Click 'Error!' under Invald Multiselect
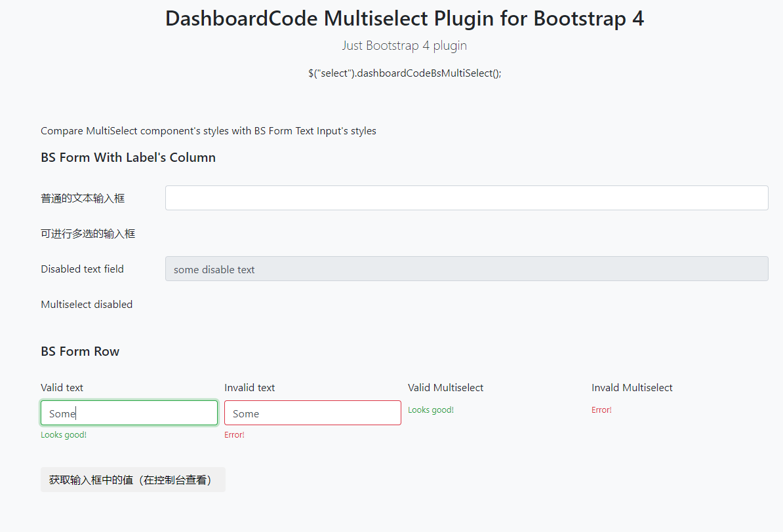The width and height of the screenshot is (783, 532). pyautogui.click(x=602, y=409)
